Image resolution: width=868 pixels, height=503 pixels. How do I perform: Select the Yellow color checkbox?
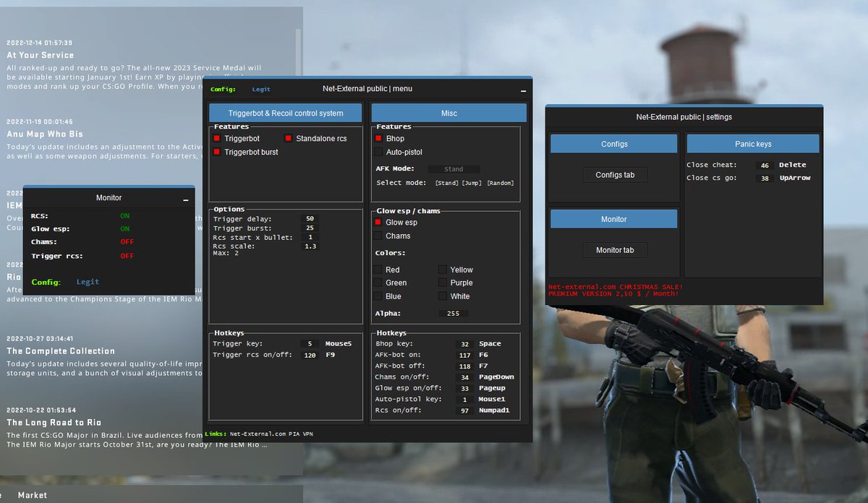pyautogui.click(x=443, y=270)
